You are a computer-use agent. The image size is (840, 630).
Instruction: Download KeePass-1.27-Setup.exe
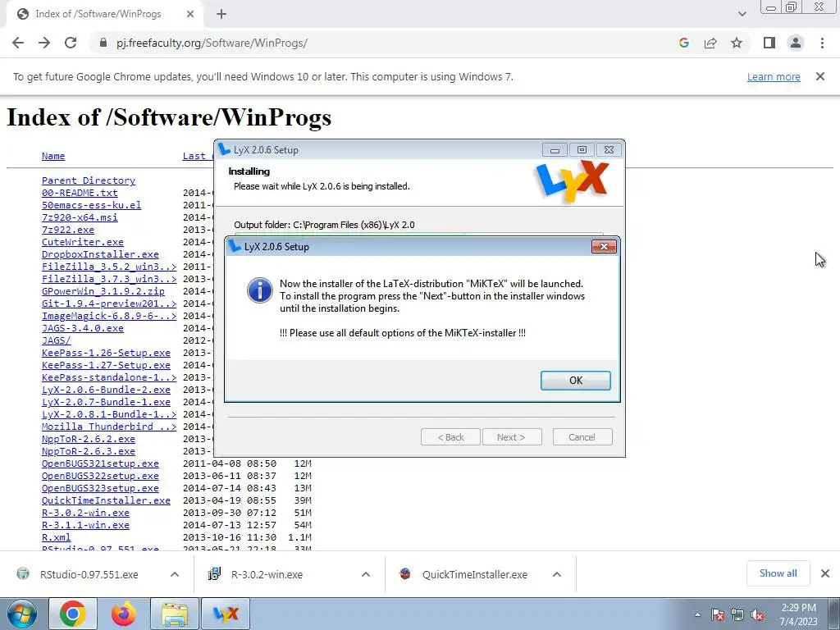[x=106, y=365]
